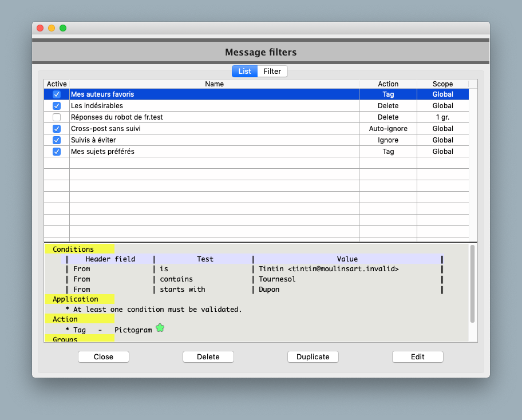This screenshot has width=522, height=420.
Task: Click the Action column header
Action: tap(388, 84)
